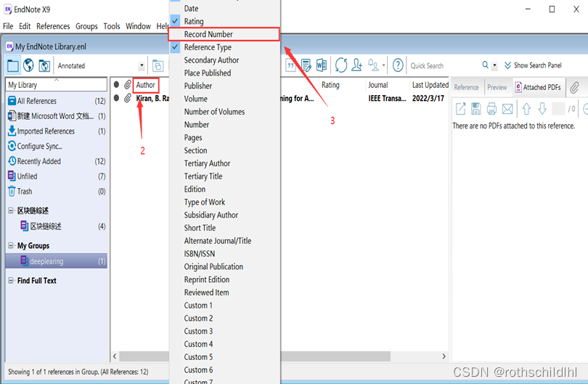Open the Trash group
Image resolution: width=588 pixels, height=384 pixels.
57,191
